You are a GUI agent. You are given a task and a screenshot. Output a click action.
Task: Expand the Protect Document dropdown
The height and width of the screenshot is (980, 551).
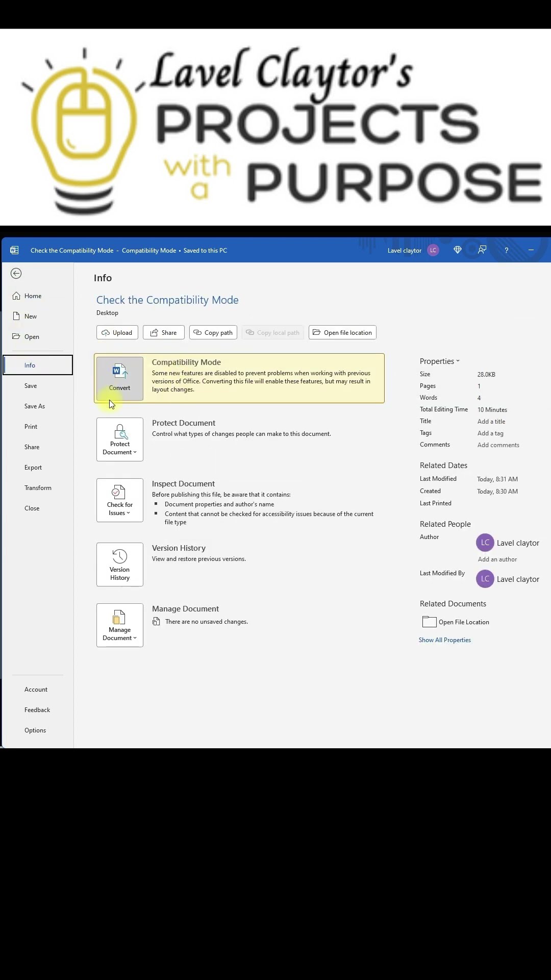[120, 439]
